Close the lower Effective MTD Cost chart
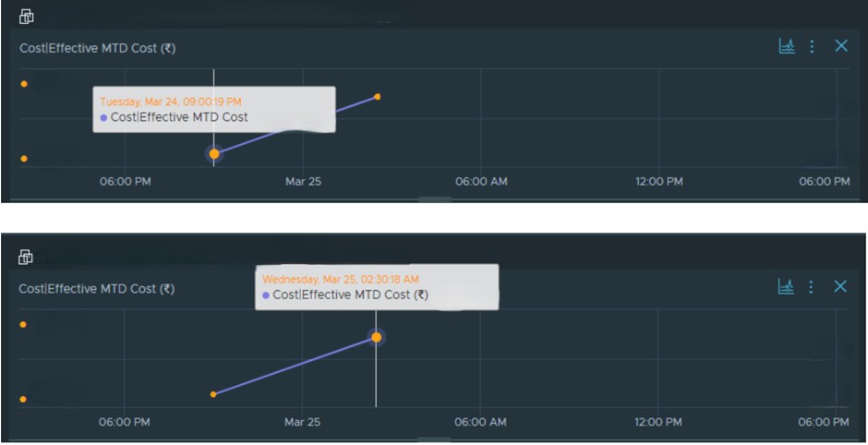This screenshot has width=868, height=445. coord(840,287)
